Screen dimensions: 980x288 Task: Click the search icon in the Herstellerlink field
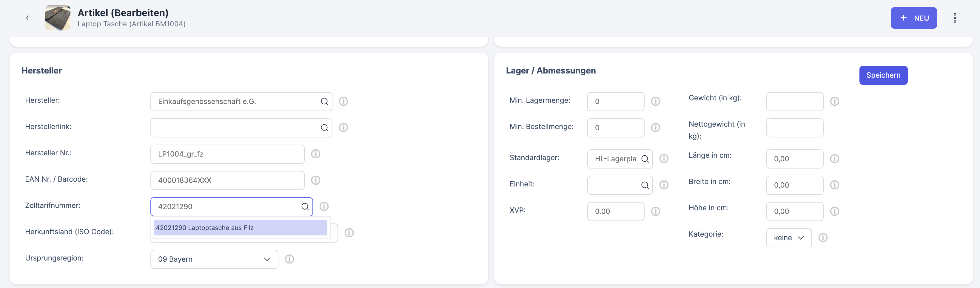coord(324,128)
